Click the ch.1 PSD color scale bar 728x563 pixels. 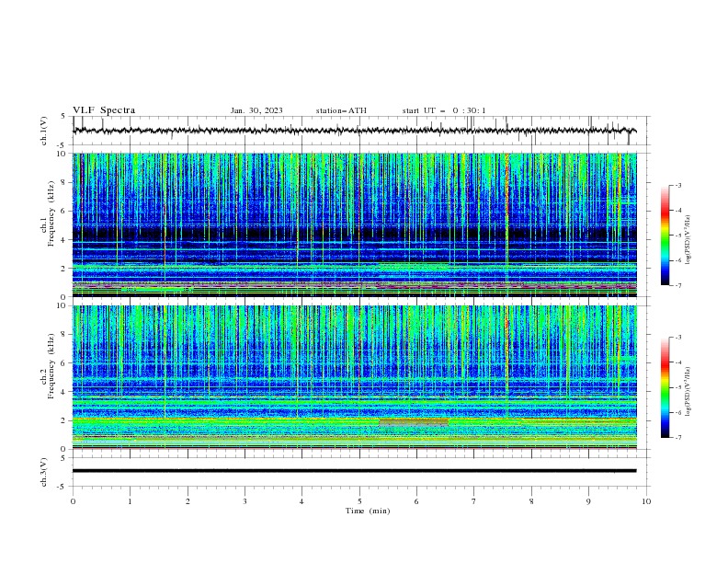tap(665, 236)
